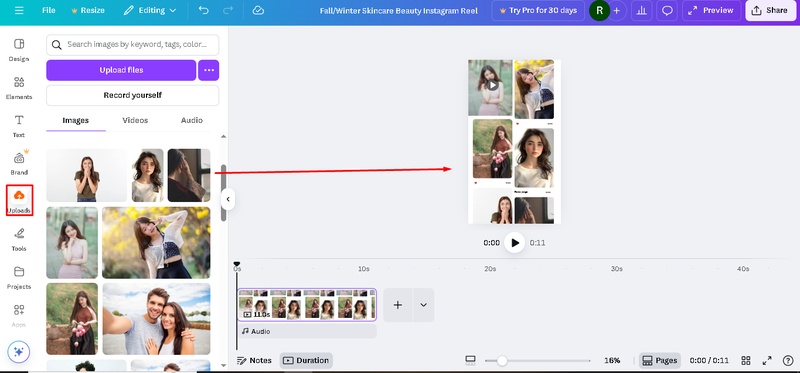800x373 pixels.
Task: Select the dark profile-by-window thumbnail
Action: (x=189, y=175)
